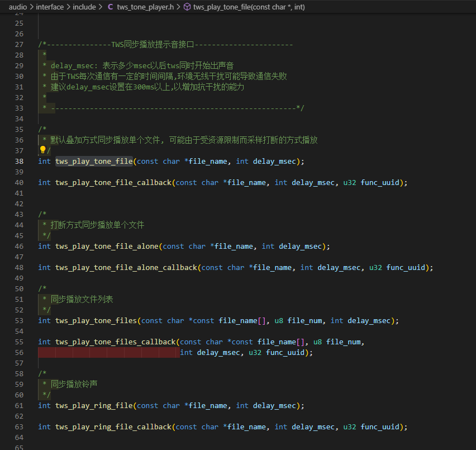The height and width of the screenshot is (450, 476).
Task: Select tws_tone_player.h in the breadcrumb
Action: [145, 7]
